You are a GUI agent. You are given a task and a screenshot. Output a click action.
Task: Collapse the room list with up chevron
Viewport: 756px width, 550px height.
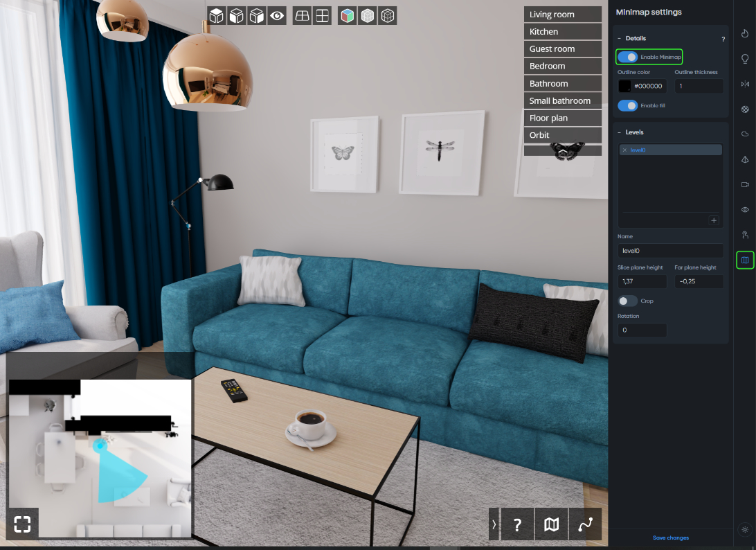click(x=563, y=151)
